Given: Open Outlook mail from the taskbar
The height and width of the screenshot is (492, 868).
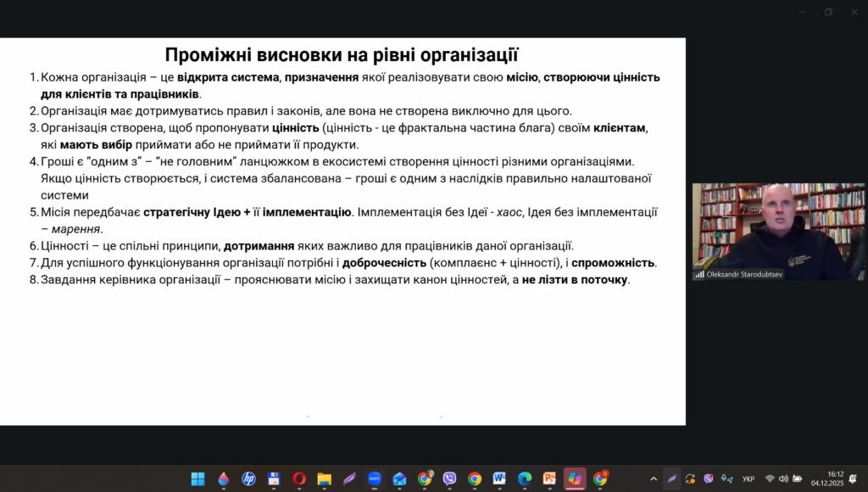Looking at the screenshot, I should pyautogui.click(x=399, y=478).
